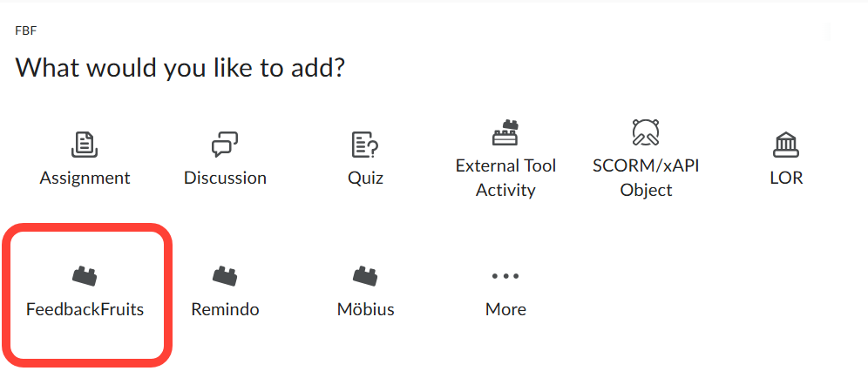Click the Discussion text label
The width and height of the screenshot is (868, 371).
coord(225,178)
